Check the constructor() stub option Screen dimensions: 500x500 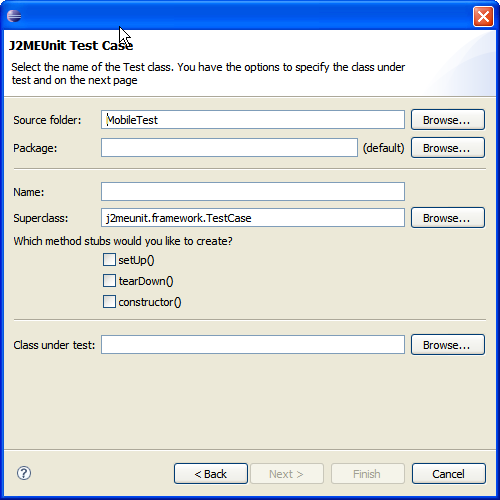[109, 302]
